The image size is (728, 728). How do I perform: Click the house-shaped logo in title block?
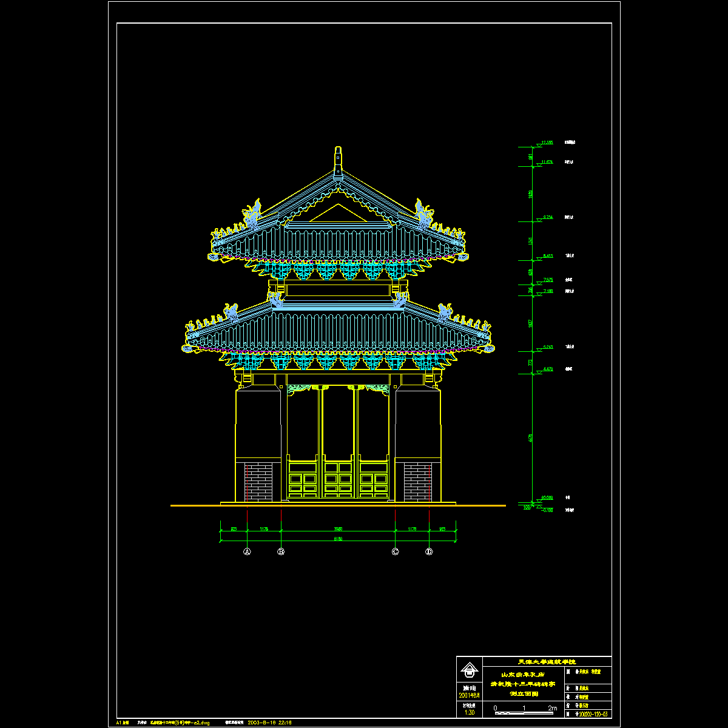[468, 670]
